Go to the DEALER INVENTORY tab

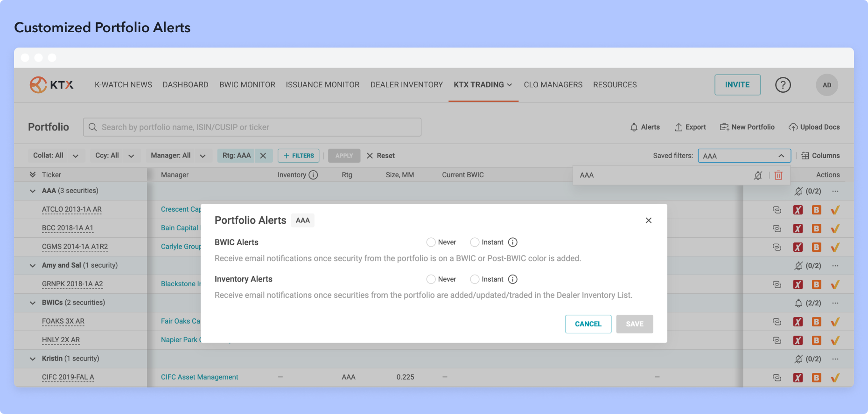pos(406,85)
